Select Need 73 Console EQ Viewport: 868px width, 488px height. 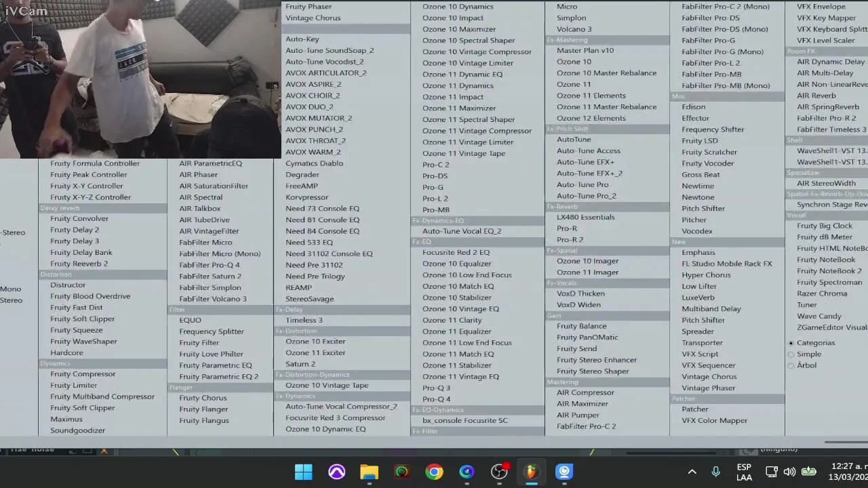click(322, 209)
